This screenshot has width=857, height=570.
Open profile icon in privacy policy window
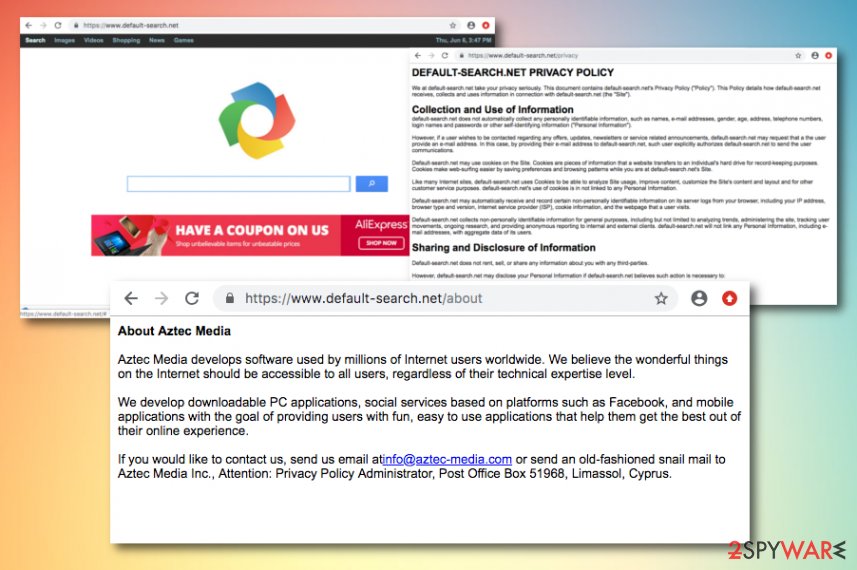click(815, 55)
